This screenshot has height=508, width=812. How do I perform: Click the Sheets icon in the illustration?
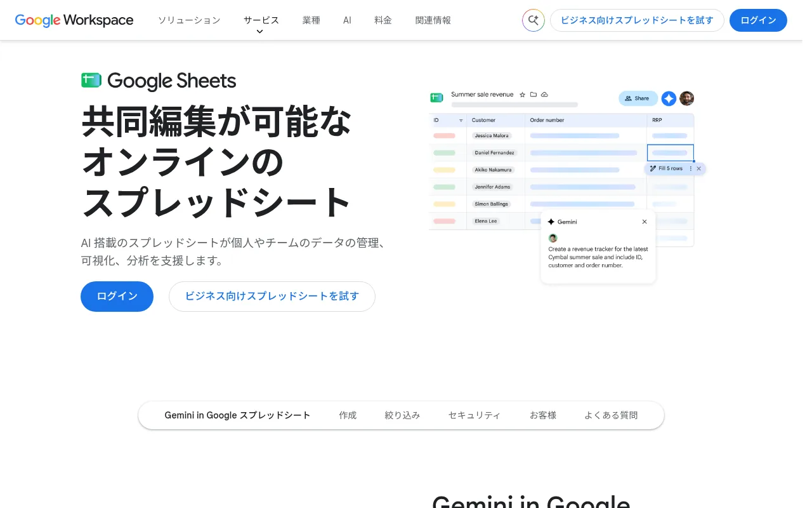coord(436,97)
